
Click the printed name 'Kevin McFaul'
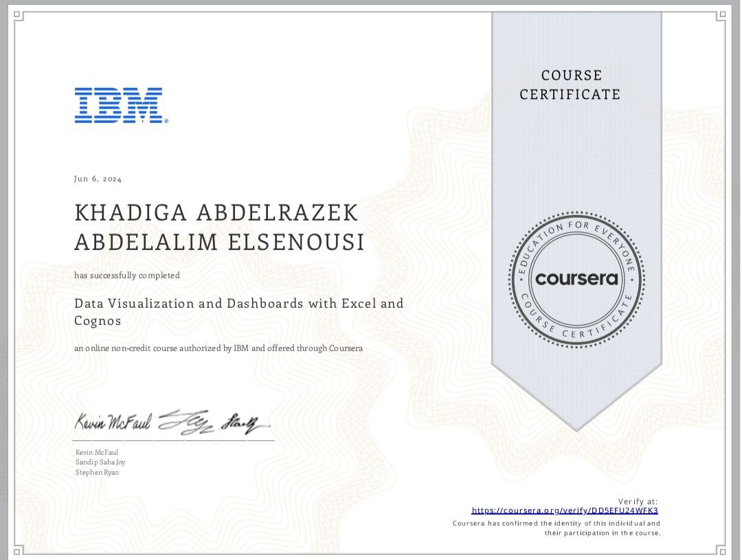(x=97, y=453)
